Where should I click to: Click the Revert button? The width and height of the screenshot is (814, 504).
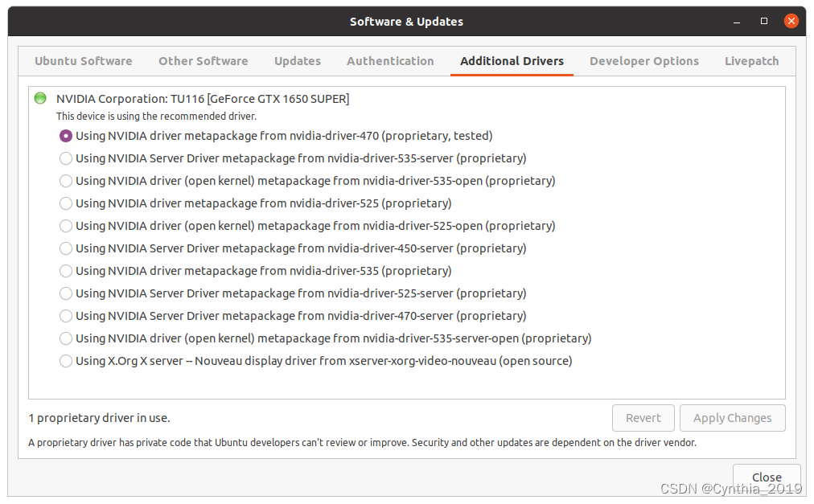[643, 418]
